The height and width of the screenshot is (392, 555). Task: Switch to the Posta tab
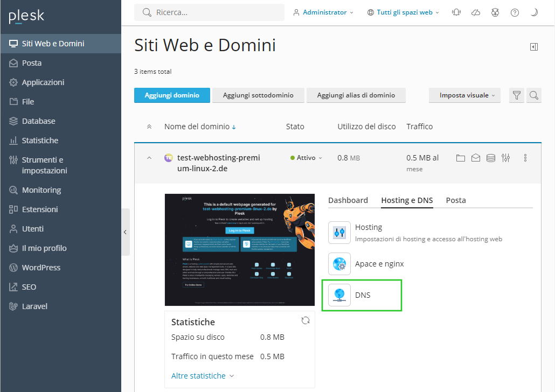(456, 200)
